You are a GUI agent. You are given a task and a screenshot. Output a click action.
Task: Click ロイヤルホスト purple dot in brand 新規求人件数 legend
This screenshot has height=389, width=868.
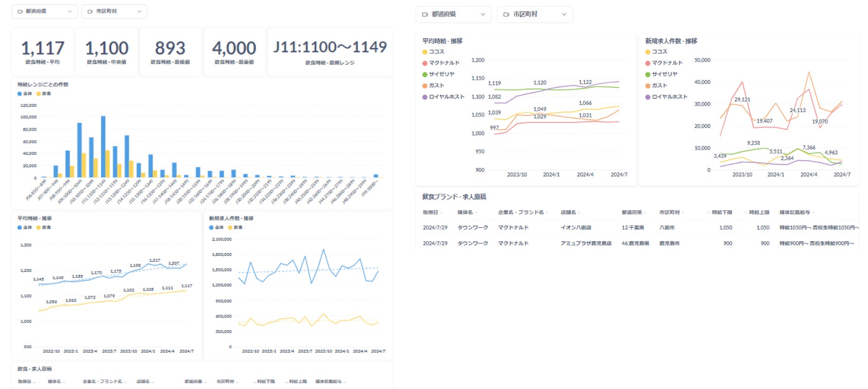click(x=647, y=97)
